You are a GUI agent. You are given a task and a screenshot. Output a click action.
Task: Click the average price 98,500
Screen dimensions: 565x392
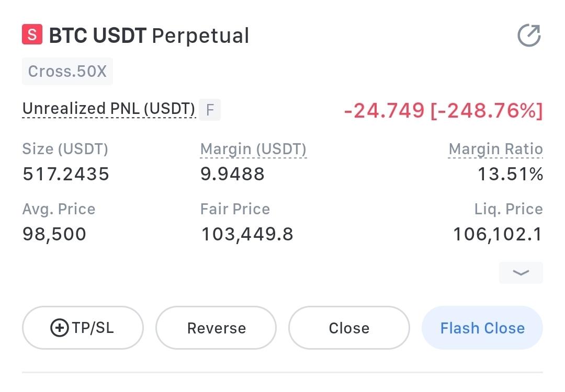click(x=54, y=234)
